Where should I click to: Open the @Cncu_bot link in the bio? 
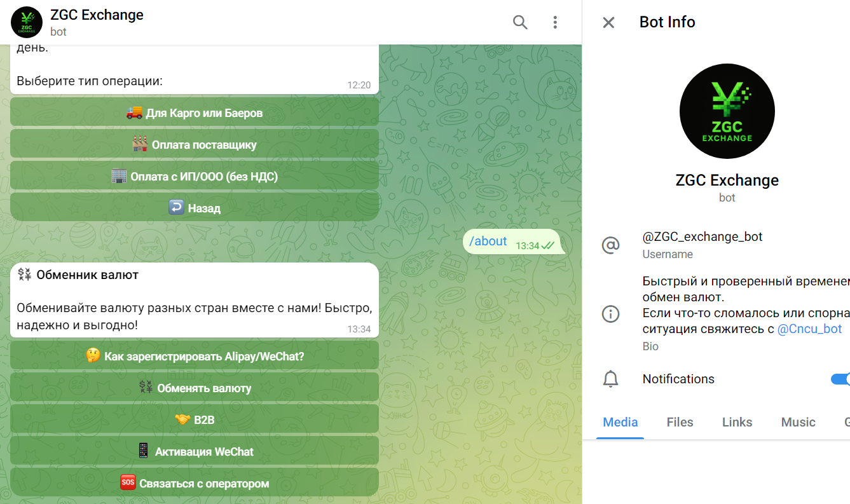809,328
